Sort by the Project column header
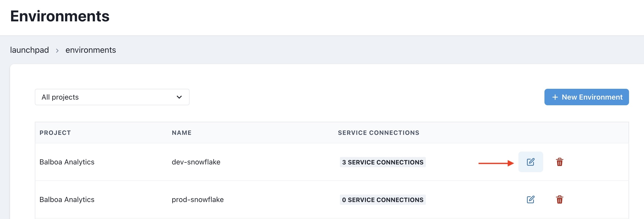 pos(55,133)
